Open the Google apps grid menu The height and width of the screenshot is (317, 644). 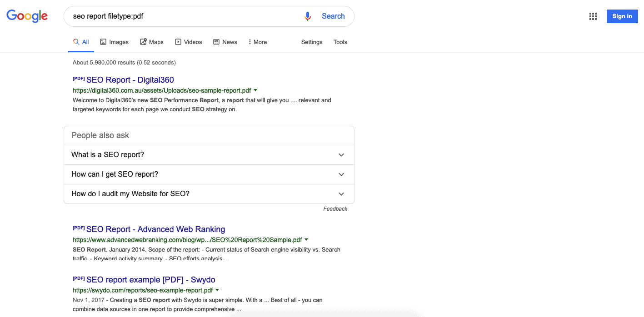[593, 16]
